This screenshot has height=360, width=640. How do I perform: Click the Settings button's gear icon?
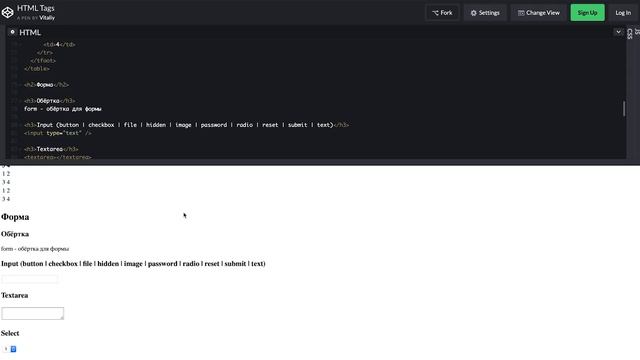(473, 13)
